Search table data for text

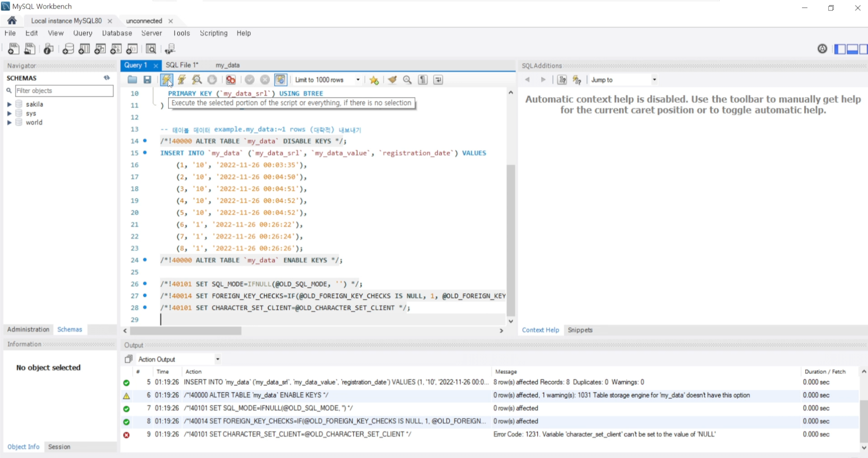pos(151,49)
